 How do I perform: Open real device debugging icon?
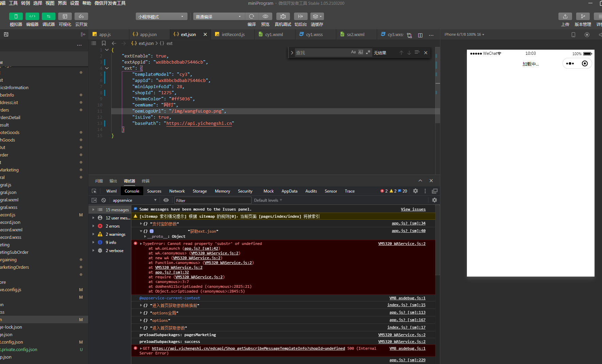(283, 16)
